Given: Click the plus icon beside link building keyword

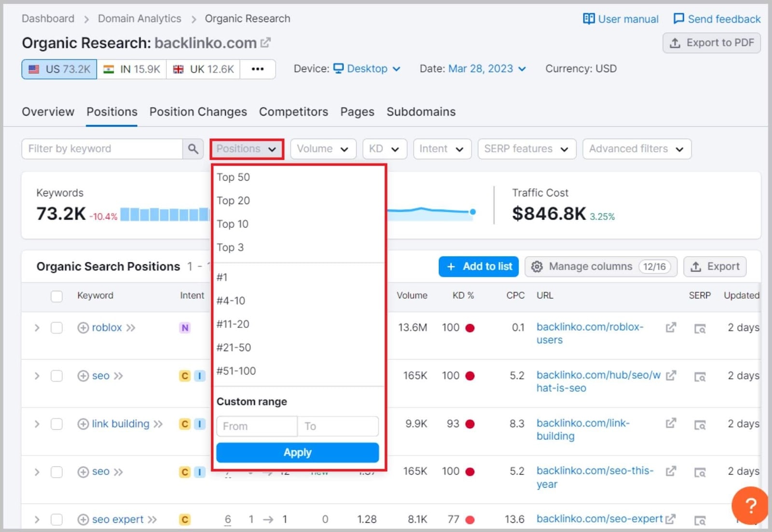Looking at the screenshot, I should click(83, 424).
